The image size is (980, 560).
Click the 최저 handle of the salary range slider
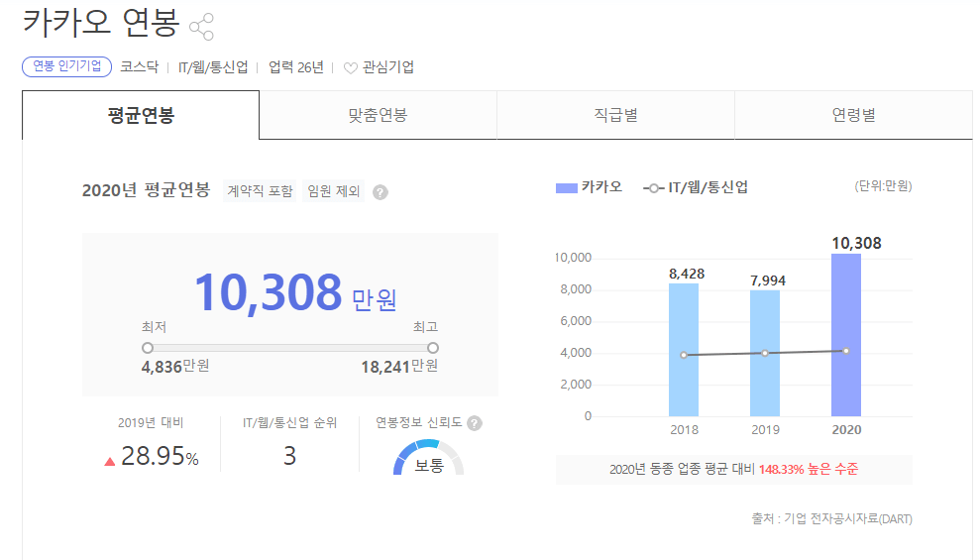tap(148, 348)
